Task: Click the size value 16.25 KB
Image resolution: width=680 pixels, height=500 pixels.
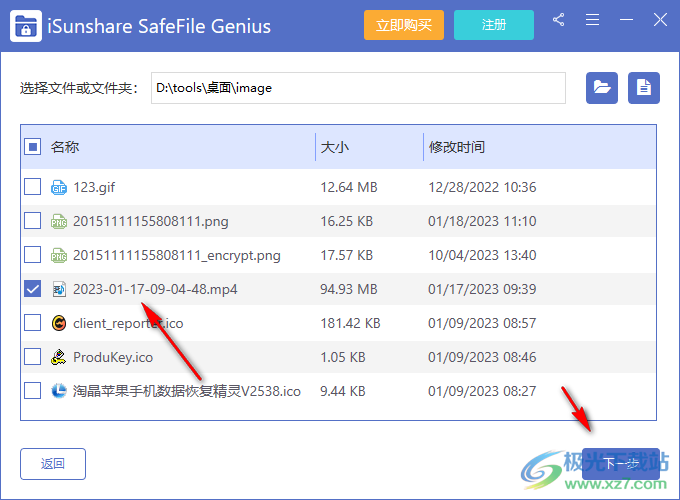Action: [x=347, y=221]
